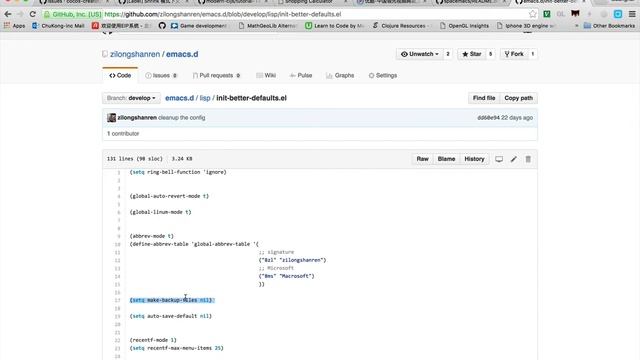Click the zilongshanren avatar in commit row
Viewport: 640px width, 360px height.
111,118
